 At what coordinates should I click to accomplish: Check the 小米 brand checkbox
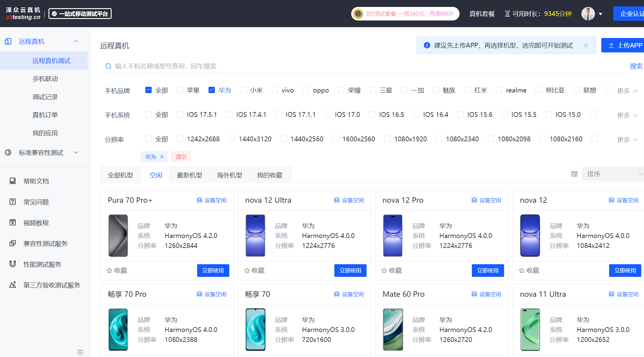point(243,90)
